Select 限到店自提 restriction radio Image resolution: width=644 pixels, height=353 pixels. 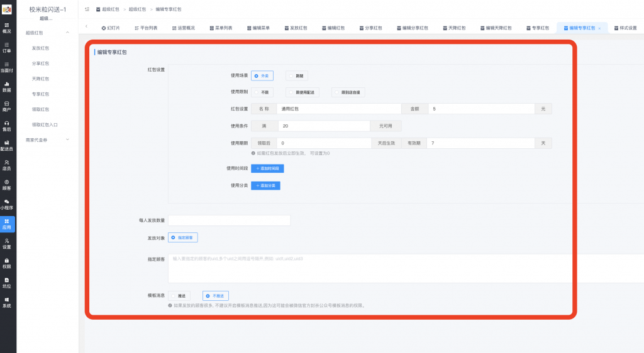coord(348,92)
